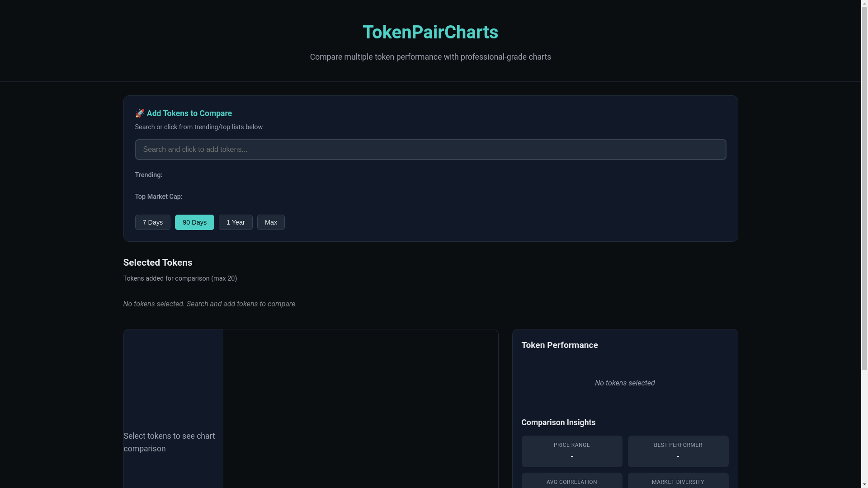Click the Token Performance heading
This screenshot has width=868, height=488.
pyautogui.click(x=560, y=345)
